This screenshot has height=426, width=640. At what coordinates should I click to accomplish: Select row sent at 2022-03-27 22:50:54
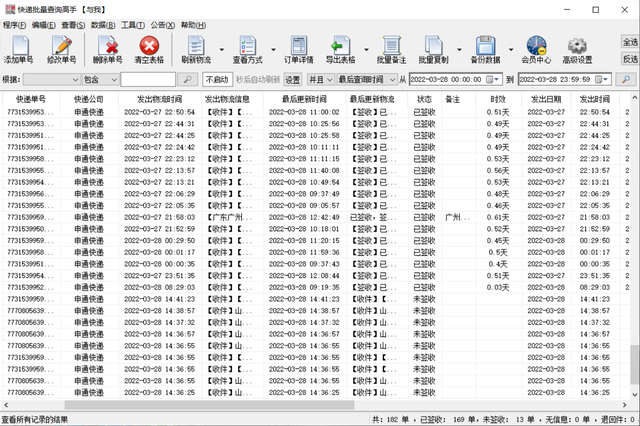[x=316, y=112]
